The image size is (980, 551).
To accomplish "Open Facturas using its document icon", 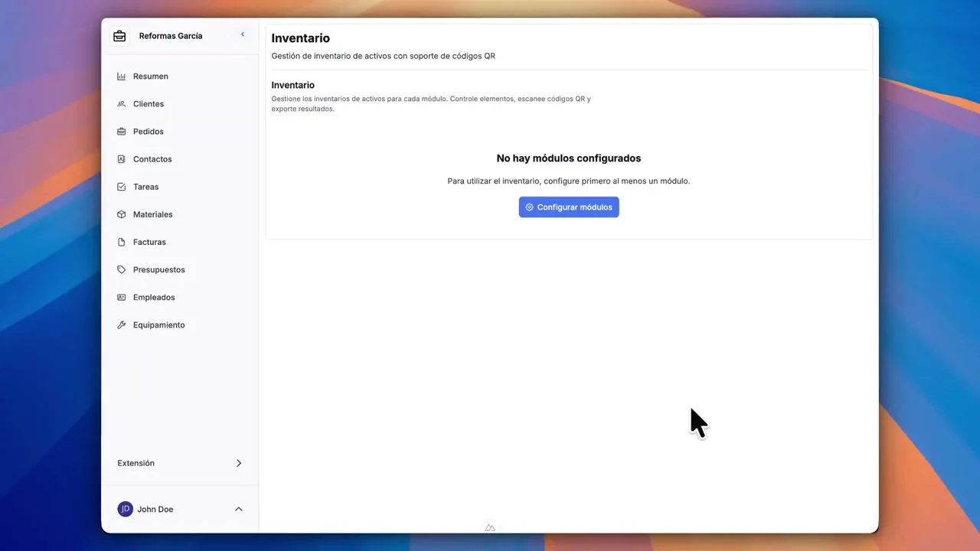I will coord(122,241).
